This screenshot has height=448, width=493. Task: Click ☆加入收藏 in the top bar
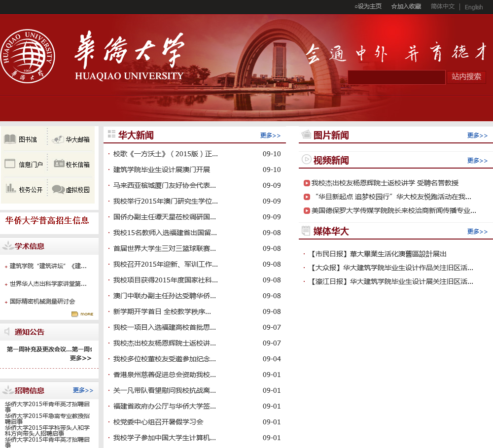(406, 6)
